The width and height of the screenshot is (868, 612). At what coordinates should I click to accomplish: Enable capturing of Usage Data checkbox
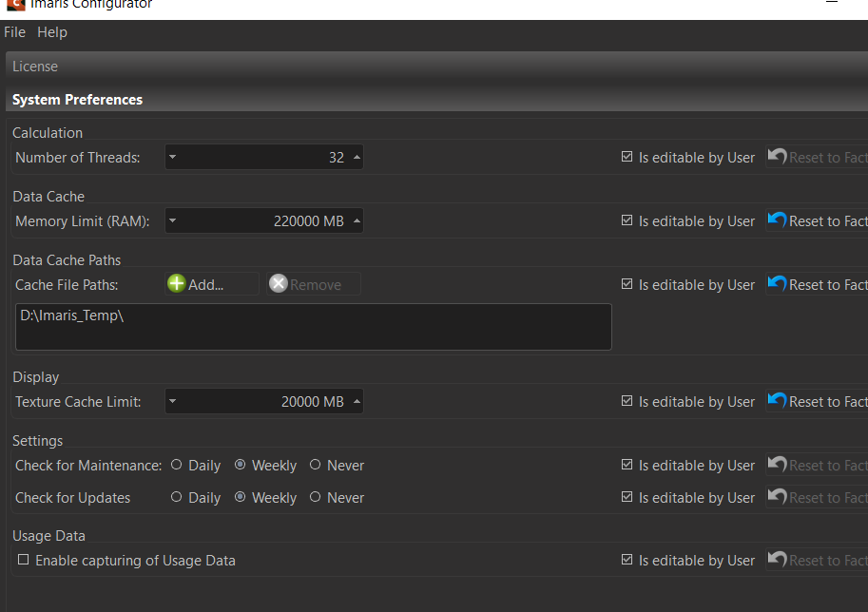coord(23,561)
